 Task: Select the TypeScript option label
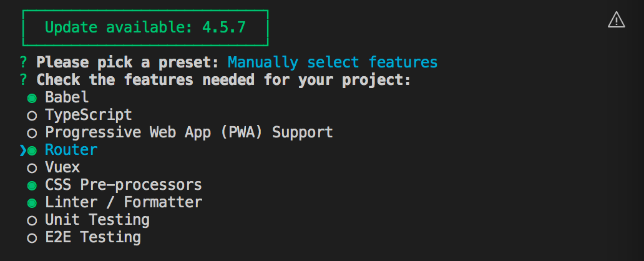pyautogui.click(x=89, y=115)
